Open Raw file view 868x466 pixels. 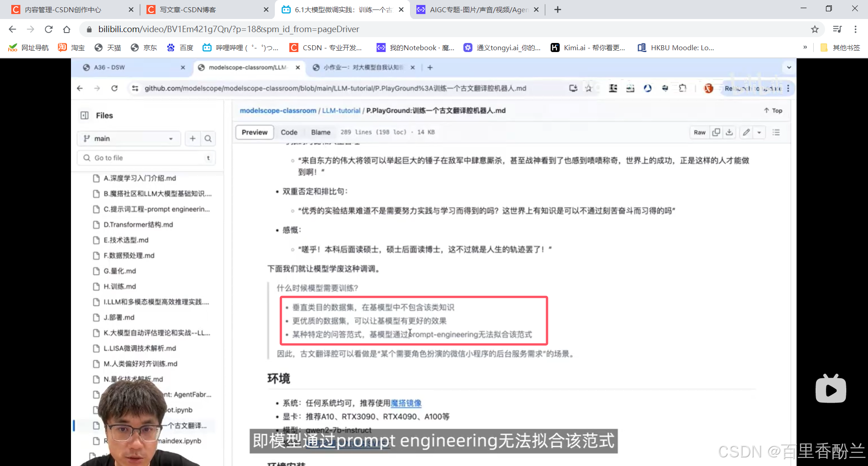699,132
